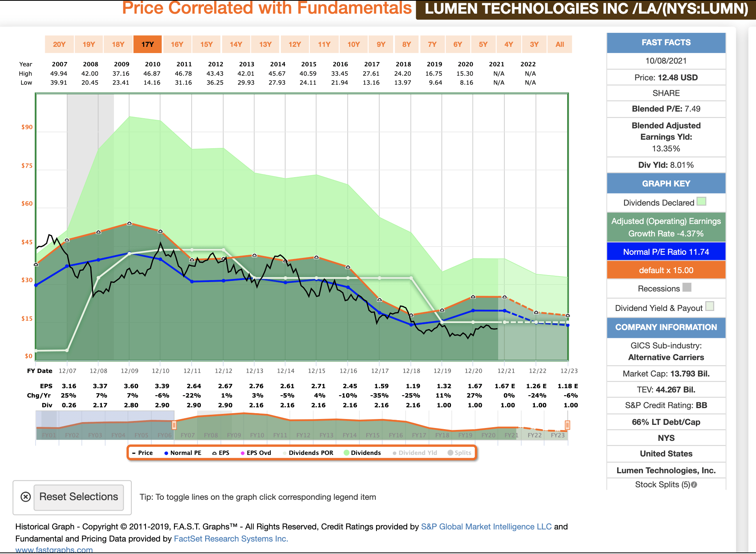Click FY13 in the timeline navigator
The height and width of the screenshot is (554, 756).
(327, 435)
